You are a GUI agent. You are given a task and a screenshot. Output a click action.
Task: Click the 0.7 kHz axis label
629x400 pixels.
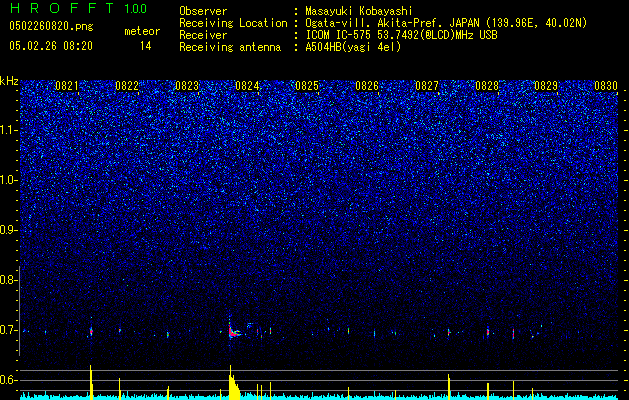click(8, 330)
